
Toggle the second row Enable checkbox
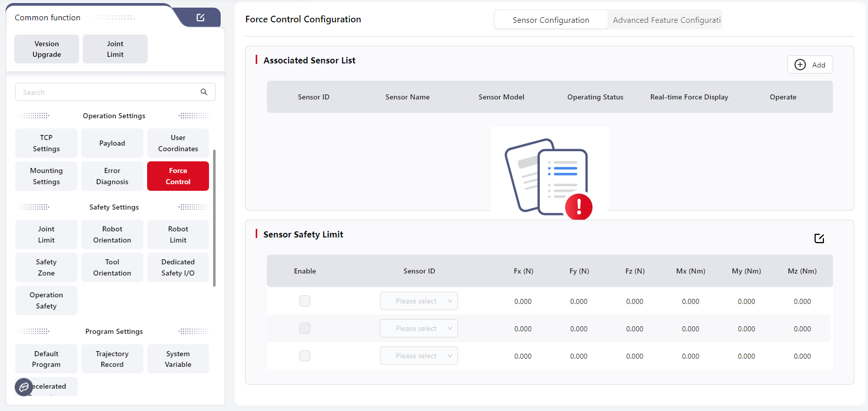click(305, 328)
